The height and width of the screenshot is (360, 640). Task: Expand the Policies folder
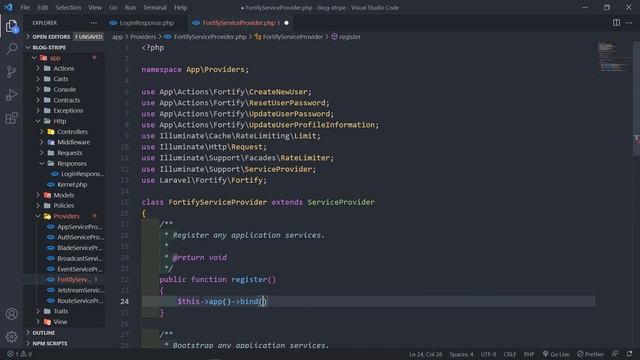[x=63, y=205]
